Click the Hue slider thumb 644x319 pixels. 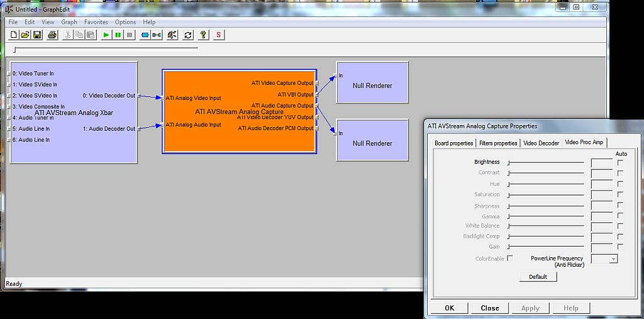coord(508,184)
